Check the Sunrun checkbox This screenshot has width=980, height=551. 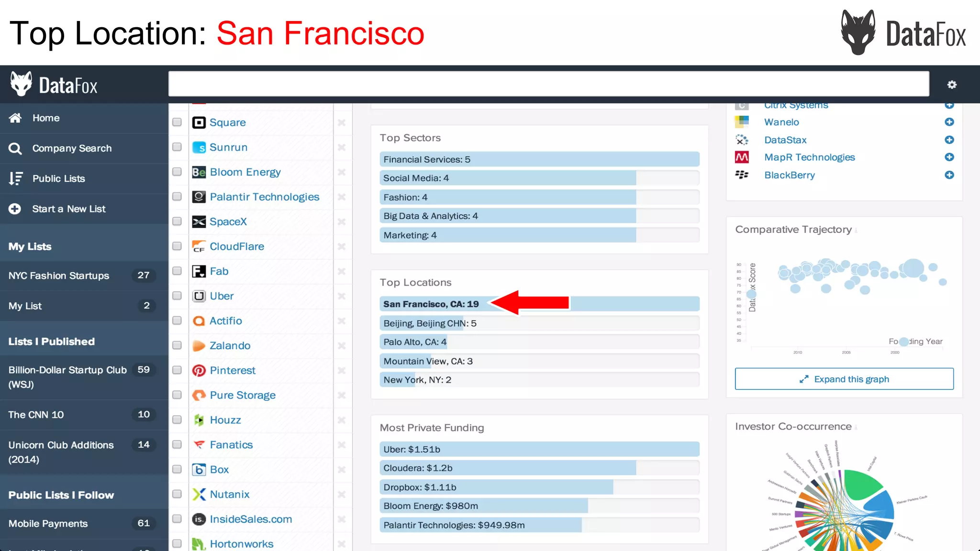[177, 147]
